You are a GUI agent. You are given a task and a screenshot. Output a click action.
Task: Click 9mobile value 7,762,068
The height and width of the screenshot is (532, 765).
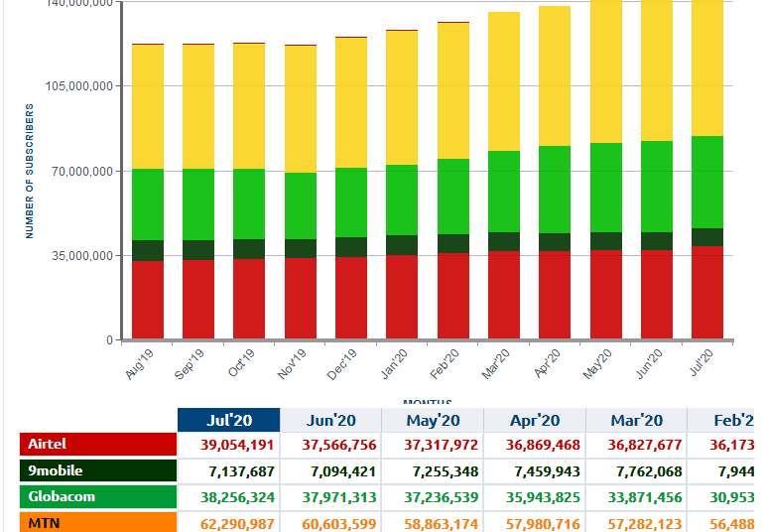coord(649,472)
